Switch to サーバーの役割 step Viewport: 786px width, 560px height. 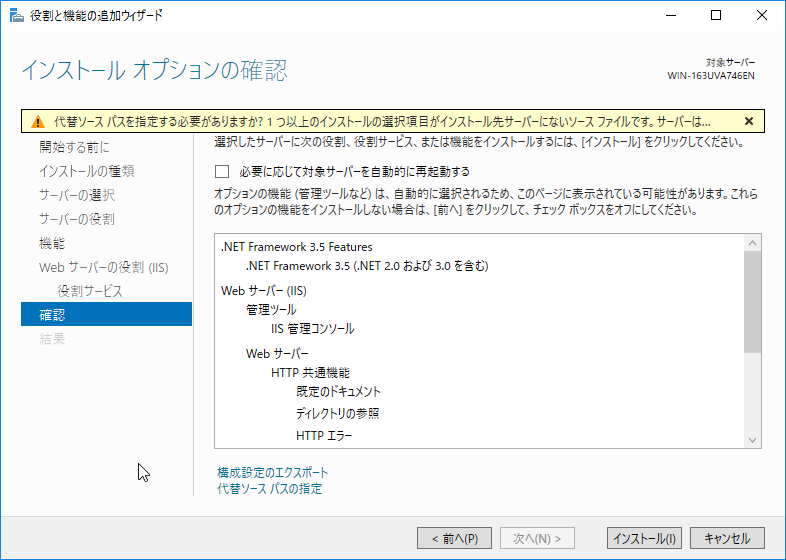point(77,219)
